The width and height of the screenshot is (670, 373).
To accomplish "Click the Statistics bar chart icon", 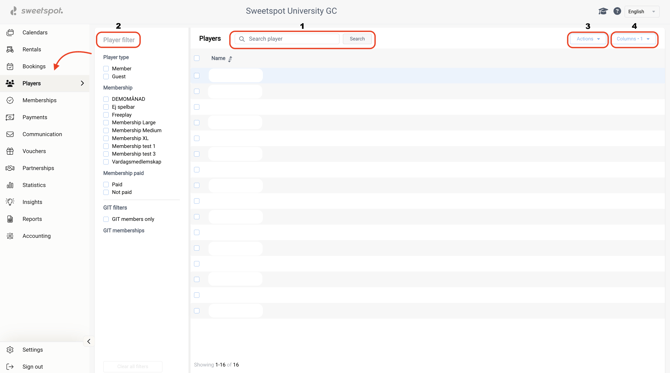I will point(10,185).
